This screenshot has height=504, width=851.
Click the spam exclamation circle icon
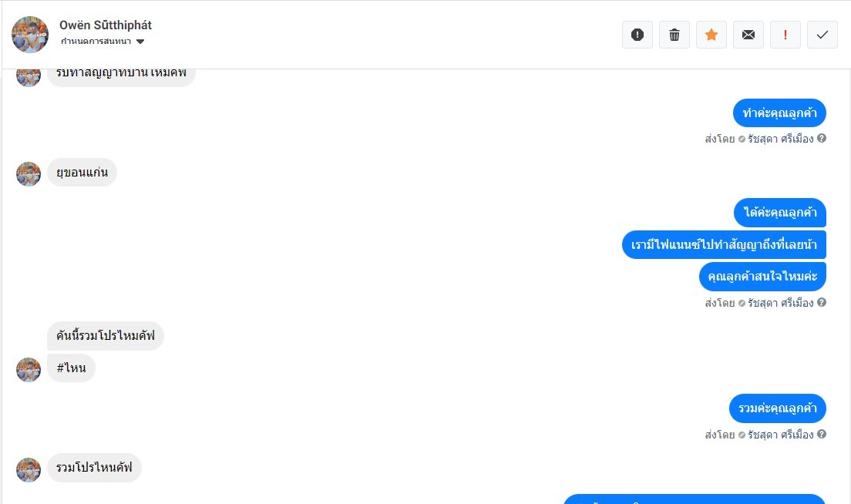[x=637, y=35]
